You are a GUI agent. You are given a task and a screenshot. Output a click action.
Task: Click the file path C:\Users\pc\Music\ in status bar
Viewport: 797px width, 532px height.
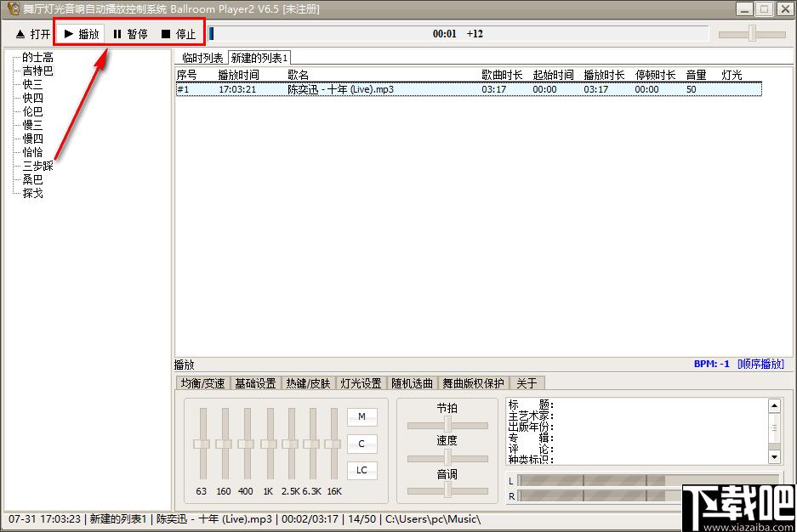[433, 519]
